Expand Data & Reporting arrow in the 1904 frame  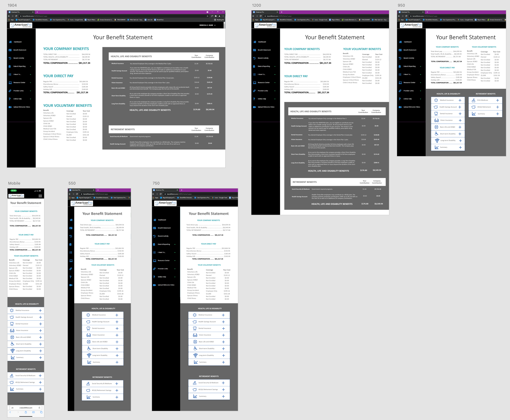click(x=31, y=66)
